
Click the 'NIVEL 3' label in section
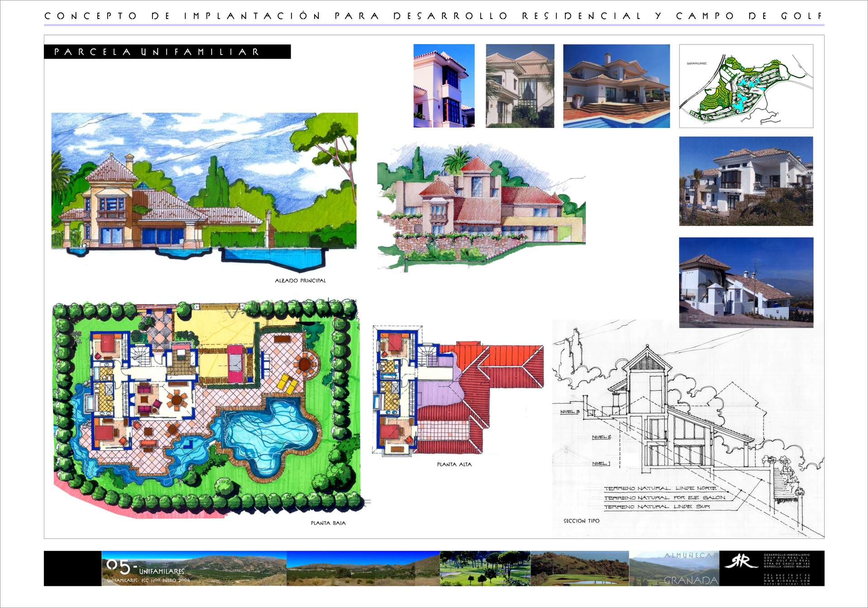point(570,412)
